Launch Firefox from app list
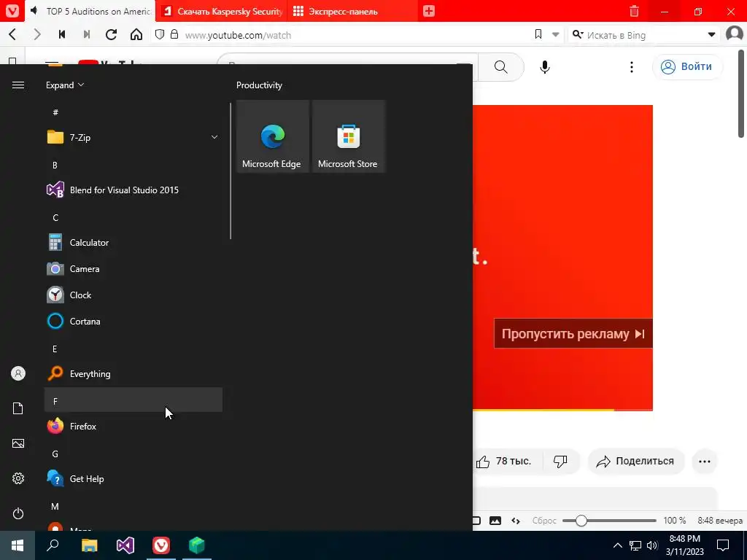This screenshot has height=560, width=747. [133, 426]
